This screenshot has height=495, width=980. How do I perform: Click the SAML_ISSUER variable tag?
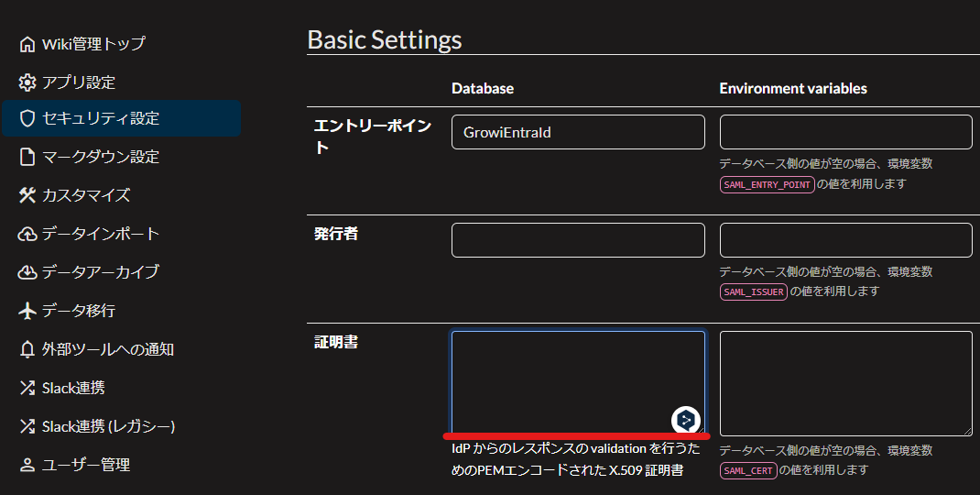tap(754, 292)
